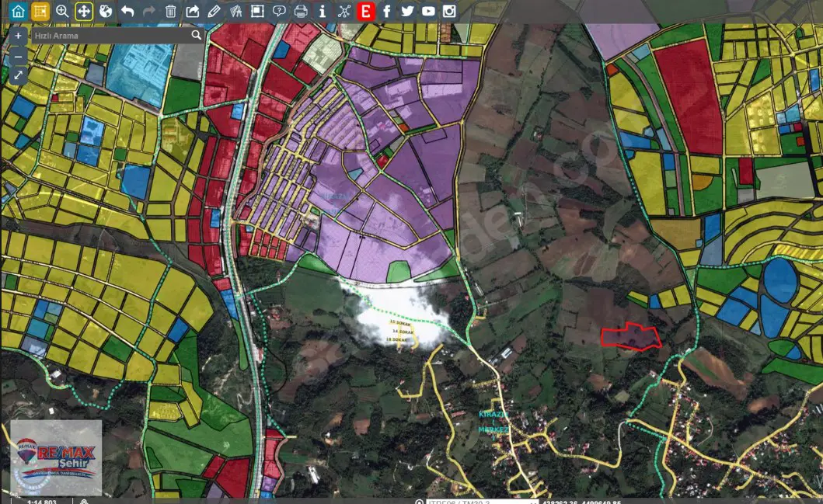The height and width of the screenshot is (504, 823).
Task: Open the YouTube link icon
Action: point(428,11)
